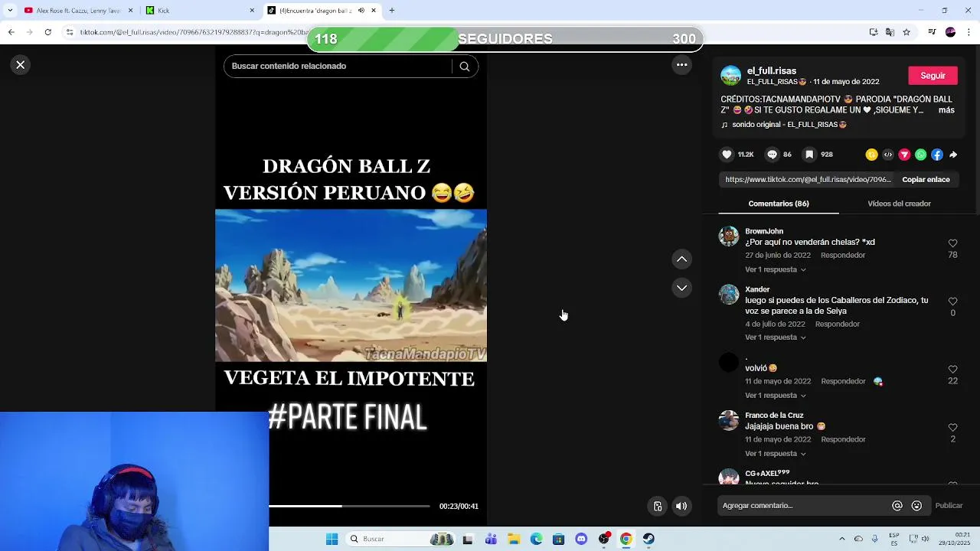Click the yellow repost icon
This screenshot has width=980, height=551.
tap(871, 155)
